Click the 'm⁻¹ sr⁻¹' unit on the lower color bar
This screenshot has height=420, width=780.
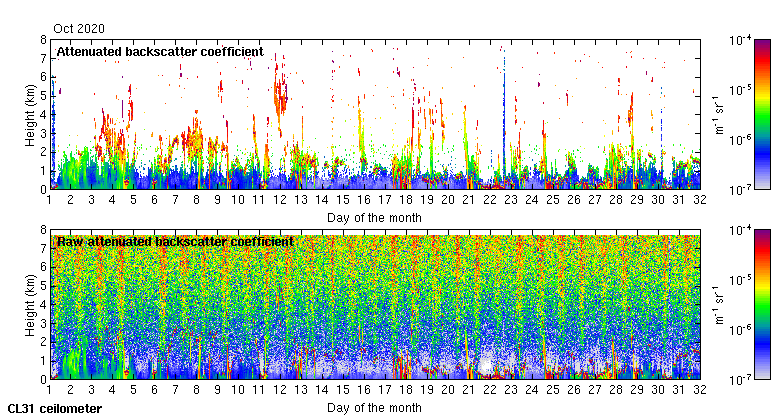720,305
